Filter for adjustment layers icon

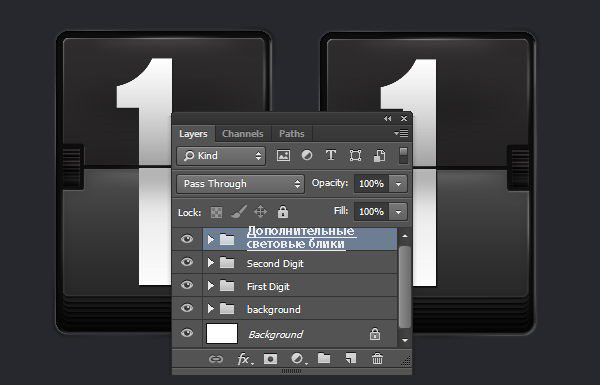click(307, 155)
